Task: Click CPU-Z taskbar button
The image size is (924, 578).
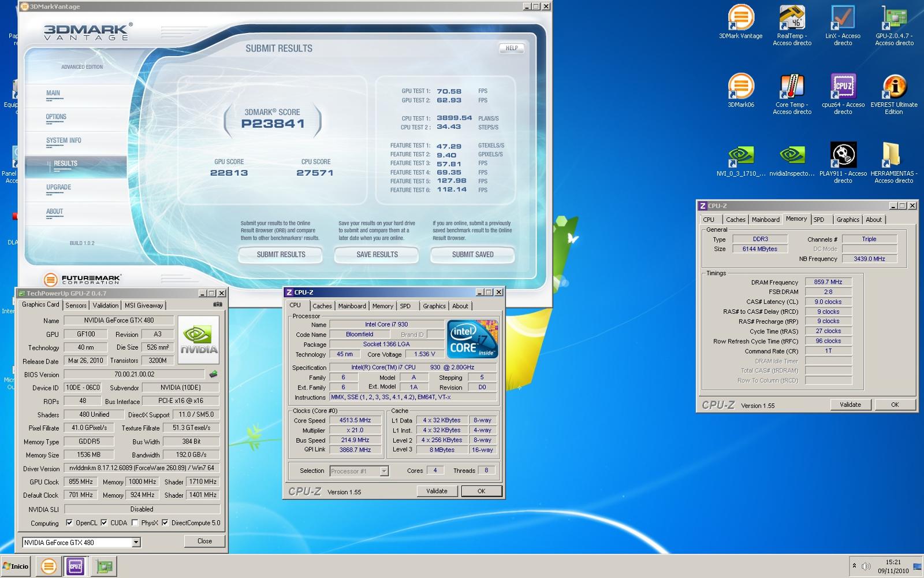Action: click(75, 566)
